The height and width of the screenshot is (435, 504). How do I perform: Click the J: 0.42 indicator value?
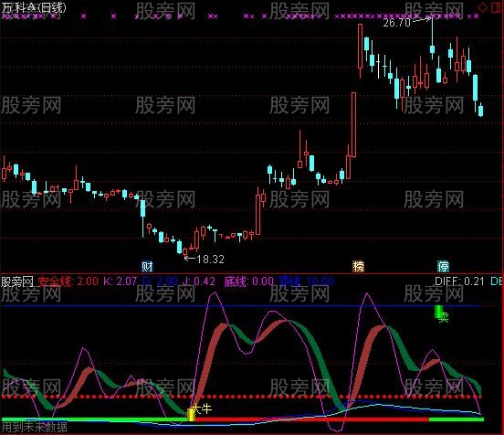pos(199,281)
